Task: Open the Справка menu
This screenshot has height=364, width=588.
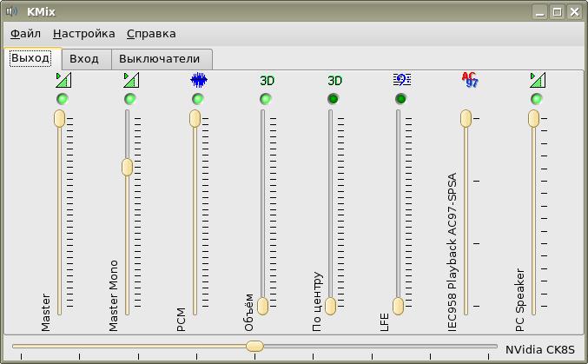Action: [x=151, y=34]
